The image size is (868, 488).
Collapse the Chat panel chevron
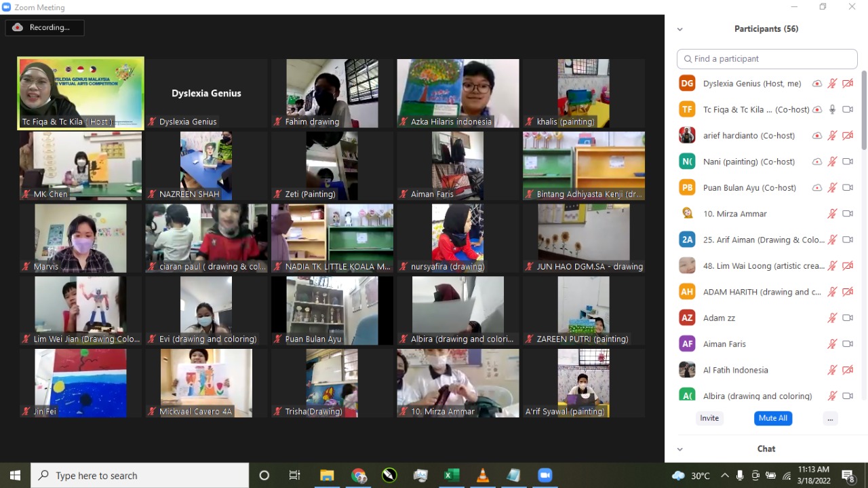point(680,449)
